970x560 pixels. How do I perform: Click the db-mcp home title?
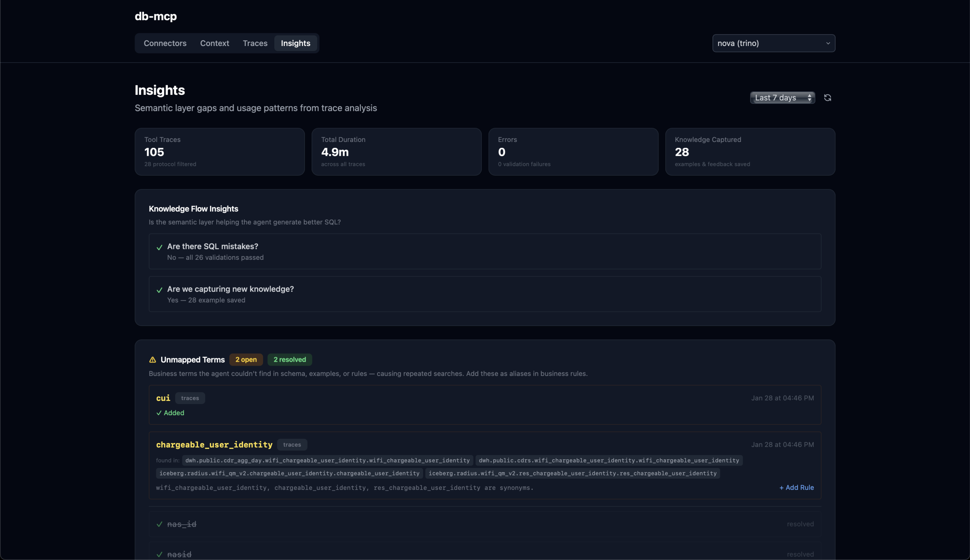tap(155, 17)
